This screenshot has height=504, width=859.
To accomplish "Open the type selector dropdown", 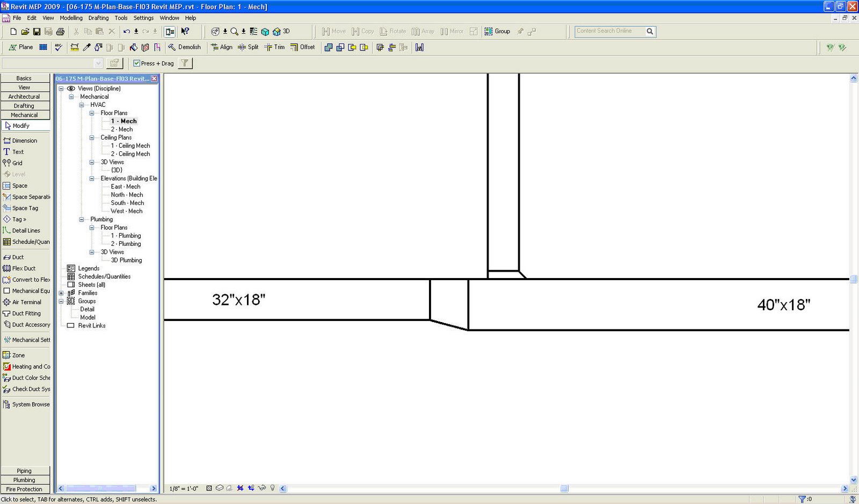I will (98, 63).
